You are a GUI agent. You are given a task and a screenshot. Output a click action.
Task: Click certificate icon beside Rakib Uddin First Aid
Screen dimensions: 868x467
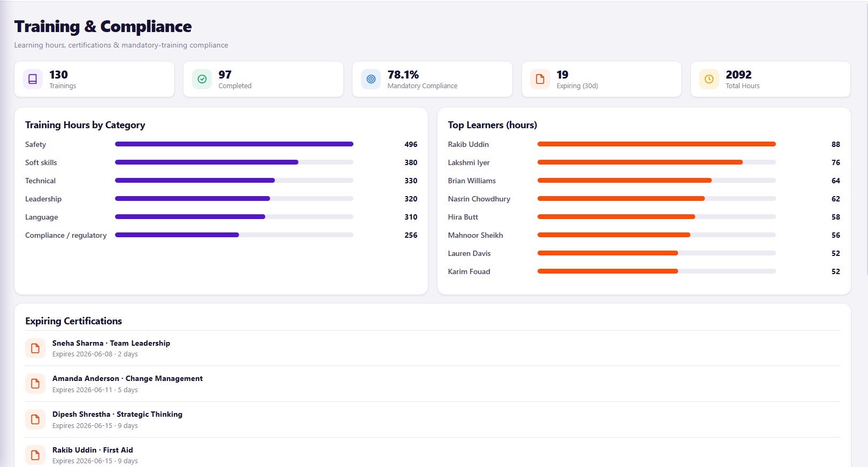(35, 455)
